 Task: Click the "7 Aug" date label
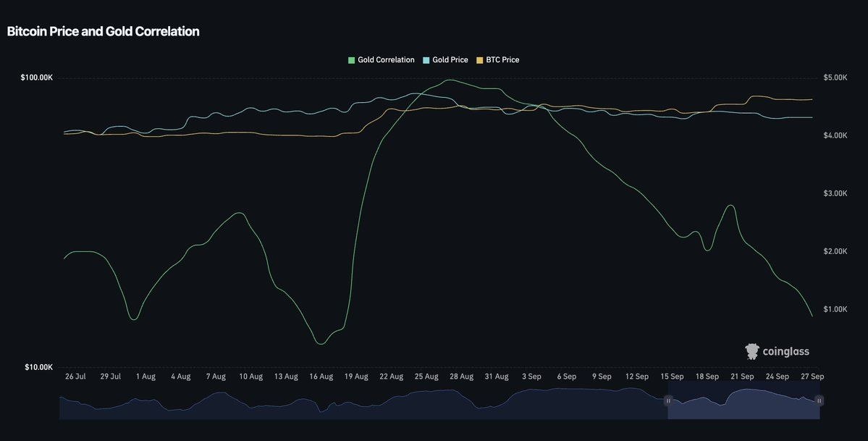pyautogui.click(x=216, y=377)
